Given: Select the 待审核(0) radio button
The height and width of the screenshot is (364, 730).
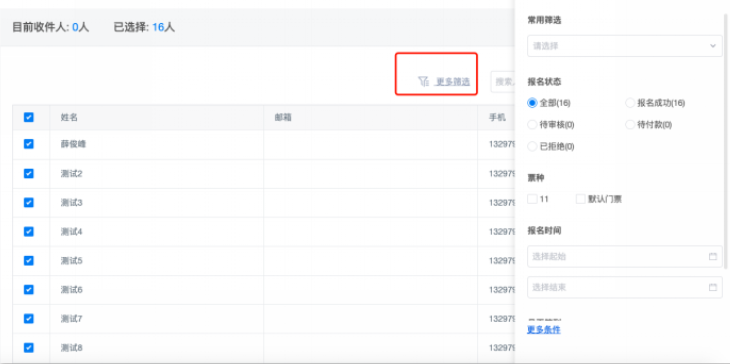Looking at the screenshot, I should click(x=532, y=125).
